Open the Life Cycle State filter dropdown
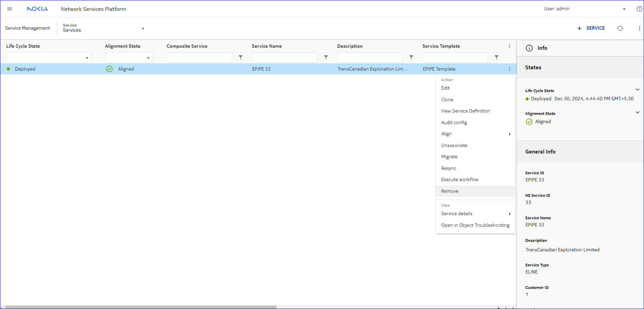Image resolution: width=644 pixels, height=309 pixels. tap(87, 58)
